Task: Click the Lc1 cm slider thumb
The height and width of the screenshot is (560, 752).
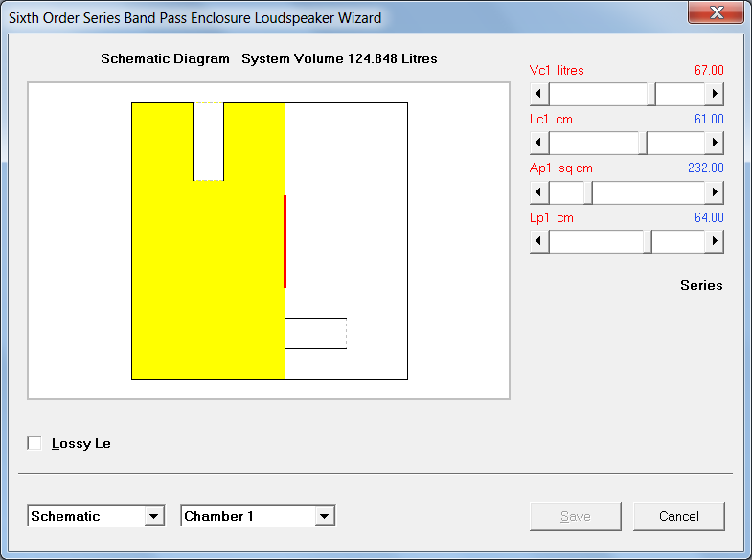Action: pyautogui.click(x=643, y=143)
